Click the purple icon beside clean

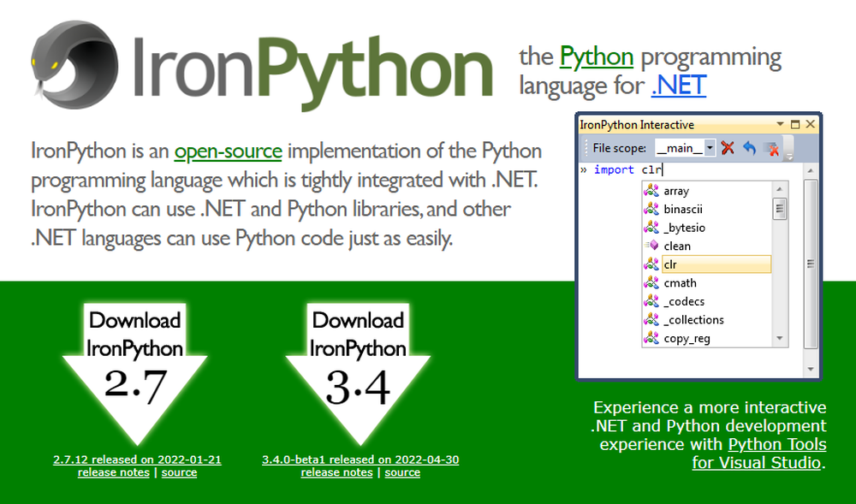pyautogui.click(x=651, y=246)
